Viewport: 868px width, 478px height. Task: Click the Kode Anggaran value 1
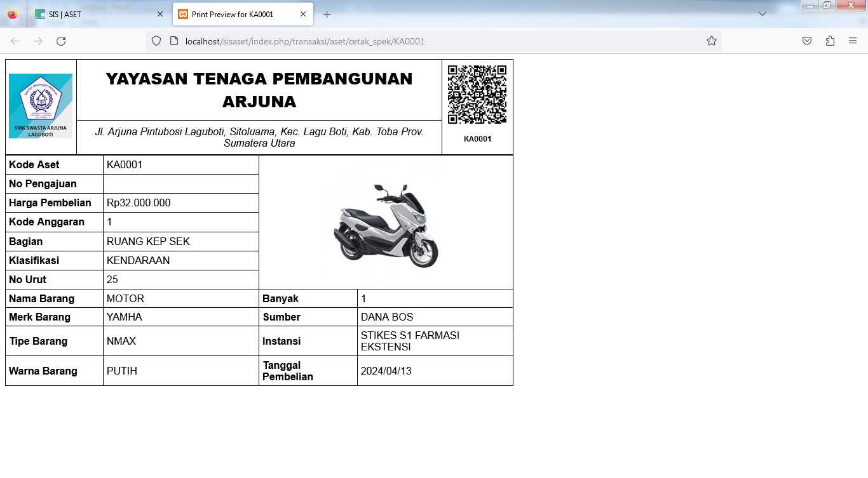pyautogui.click(x=110, y=222)
